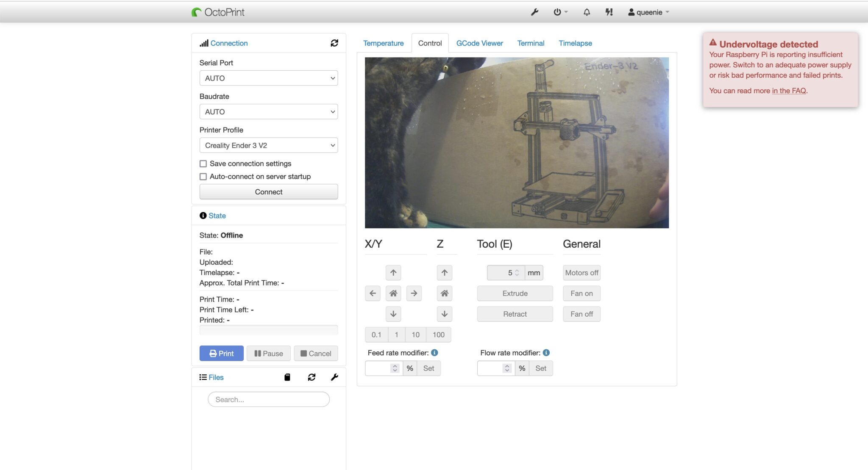Open queenie user menu
868x470 pixels.
click(x=648, y=12)
